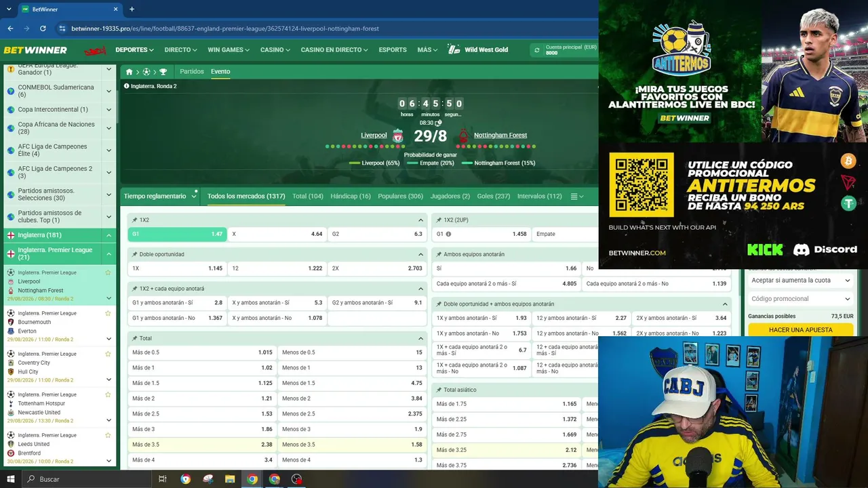Open Windows Start menu
The image size is (868, 488).
pyautogui.click(x=11, y=479)
